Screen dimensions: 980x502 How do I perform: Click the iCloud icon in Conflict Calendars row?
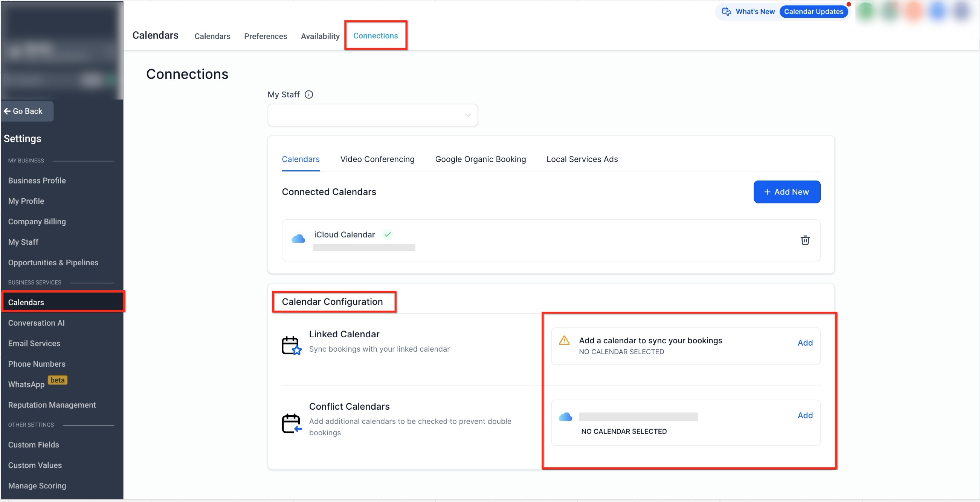565,417
